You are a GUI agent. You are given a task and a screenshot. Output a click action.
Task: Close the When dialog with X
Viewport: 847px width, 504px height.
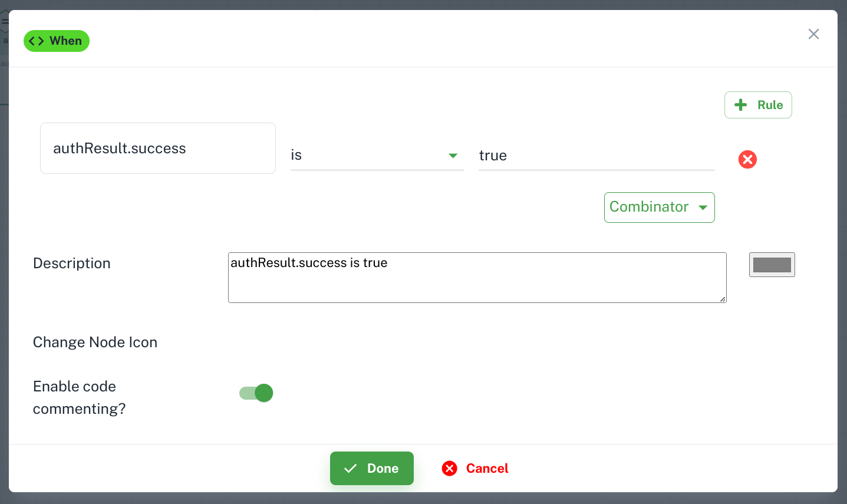[813, 34]
